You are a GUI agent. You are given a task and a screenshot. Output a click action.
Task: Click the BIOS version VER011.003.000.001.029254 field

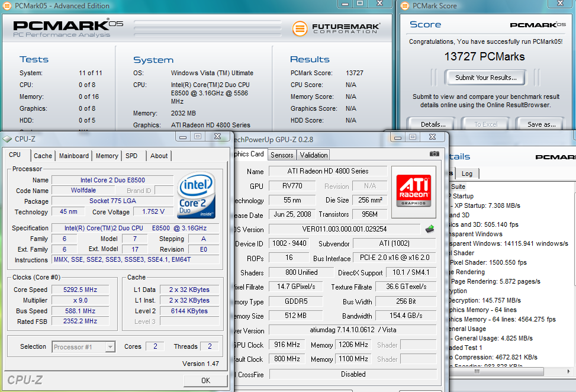click(x=345, y=229)
